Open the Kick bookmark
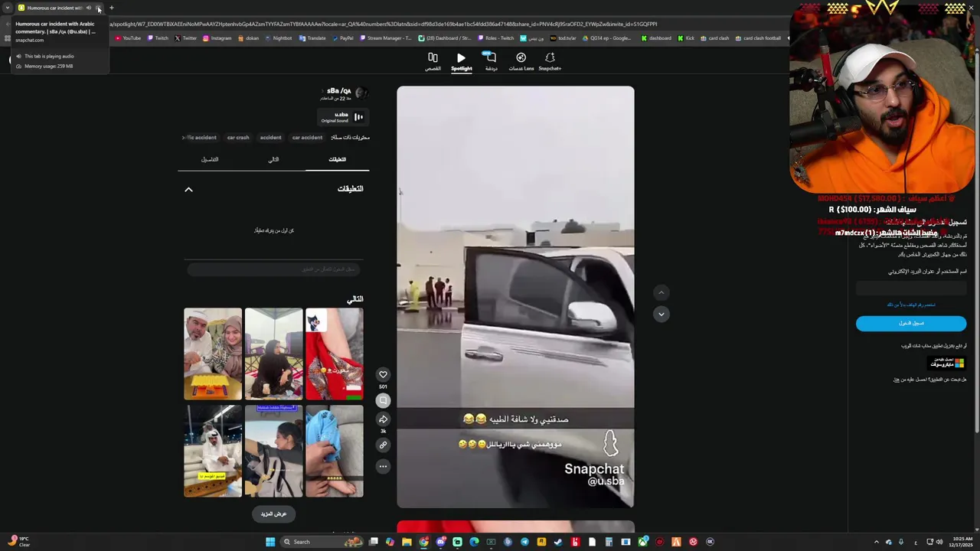The width and height of the screenshot is (980, 551). 686,38
